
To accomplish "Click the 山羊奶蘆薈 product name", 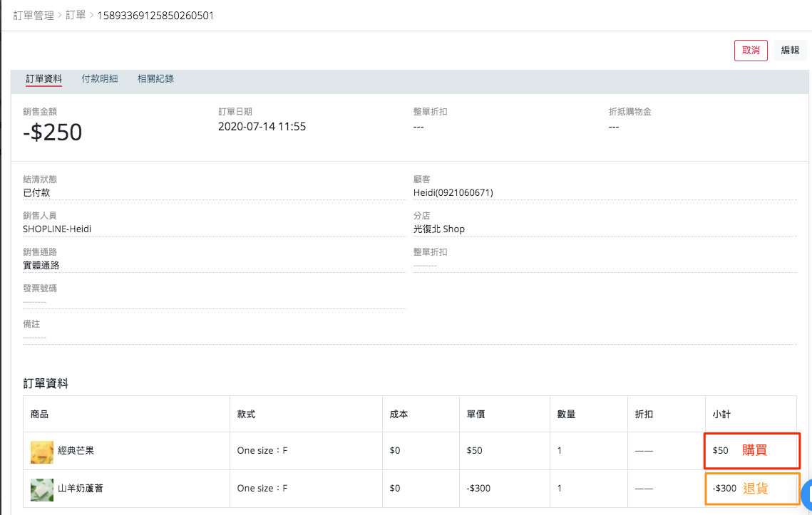I will (81, 488).
